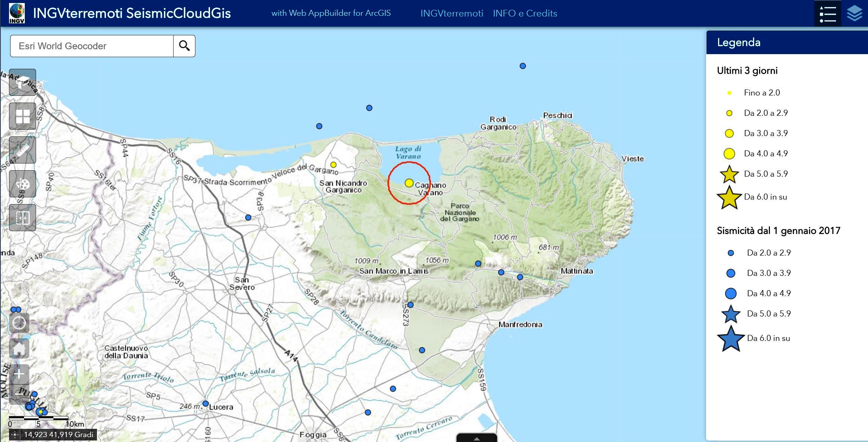Zoom in with the plus button
Viewport: 868px width, 442px height.
pos(19,374)
